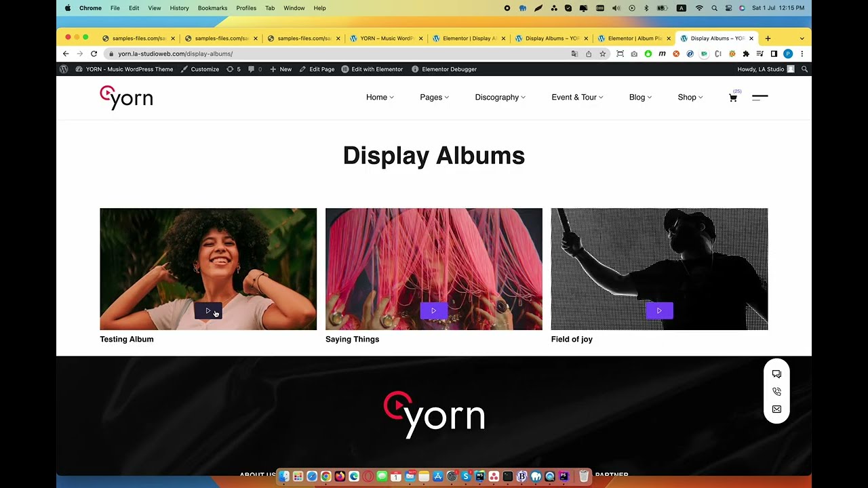Open a new Chrome tab

coord(768,39)
